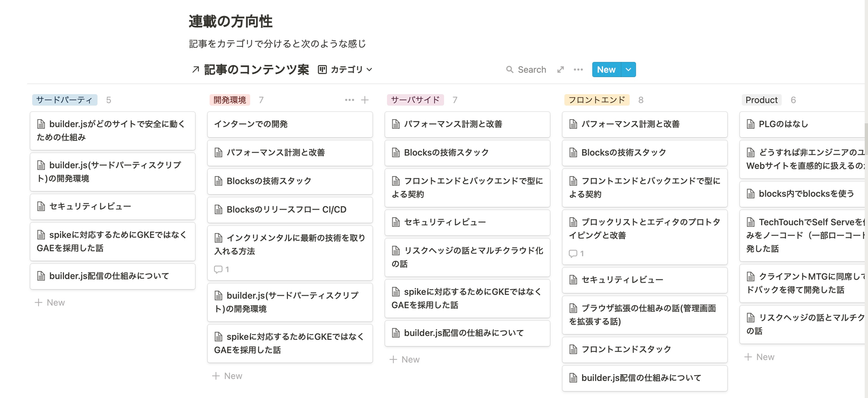Add a card via 開発環境 plus icon
Image resolution: width=868 pixels, height=398 pixels.
[365, 100]
